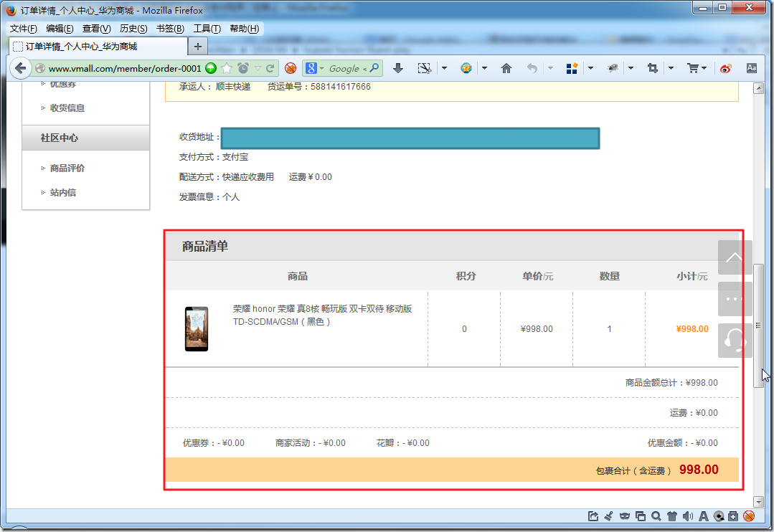Click the address bar URL field
774x532 pixels.
(x=124, y=68)
